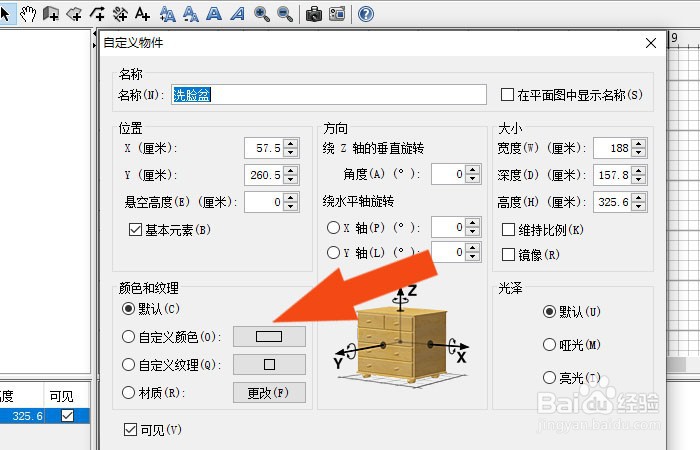The image size is (700, 450).
Task: Click the 深度(D) value field 157.8
Action: [612, 175]
